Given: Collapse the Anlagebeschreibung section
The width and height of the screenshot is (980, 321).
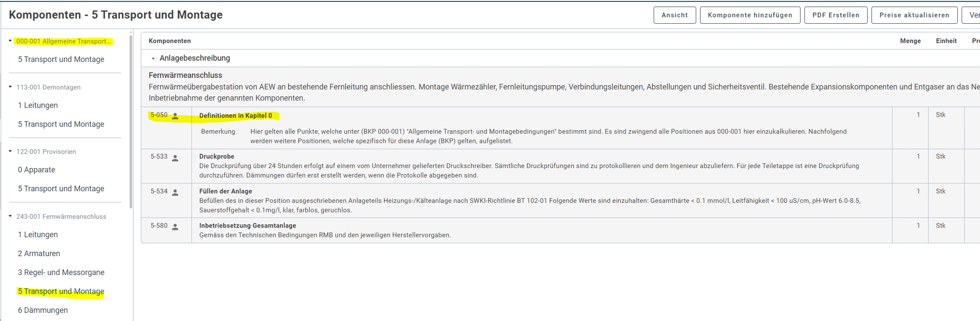Looking at the screenshot, I should (153, 59).
